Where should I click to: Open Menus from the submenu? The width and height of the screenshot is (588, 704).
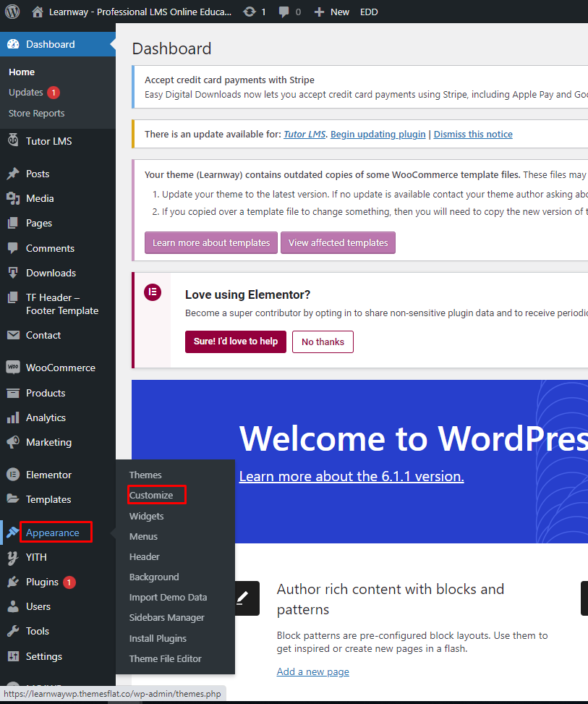(143, 536)
